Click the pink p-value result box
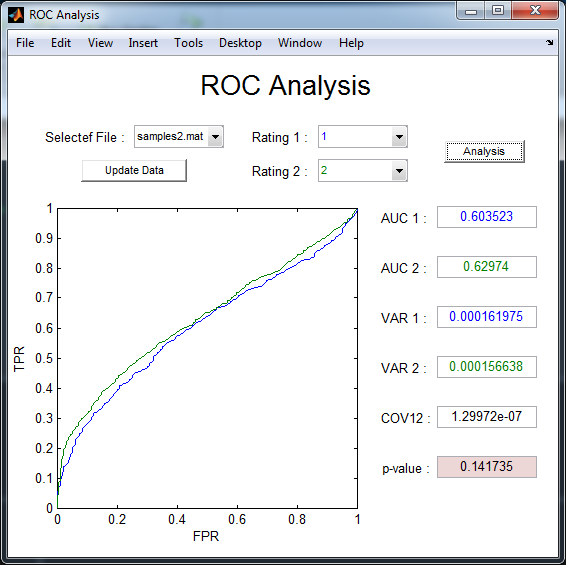 [487, 467]
